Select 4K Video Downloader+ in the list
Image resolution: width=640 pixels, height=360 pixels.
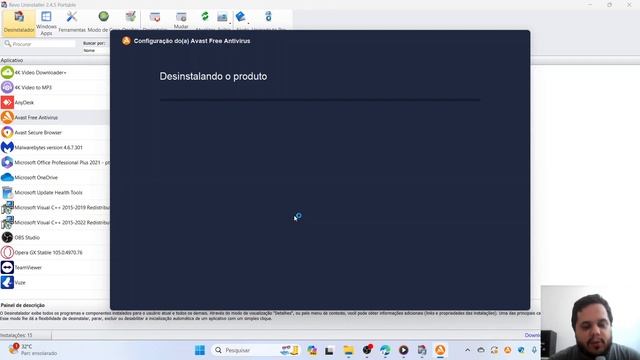[55, 72]
